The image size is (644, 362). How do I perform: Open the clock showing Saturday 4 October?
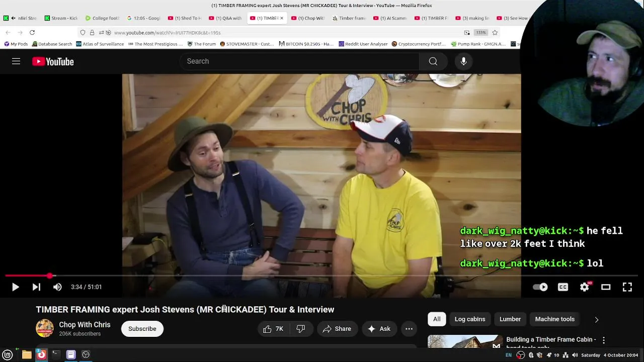click(x=609, y=355)
